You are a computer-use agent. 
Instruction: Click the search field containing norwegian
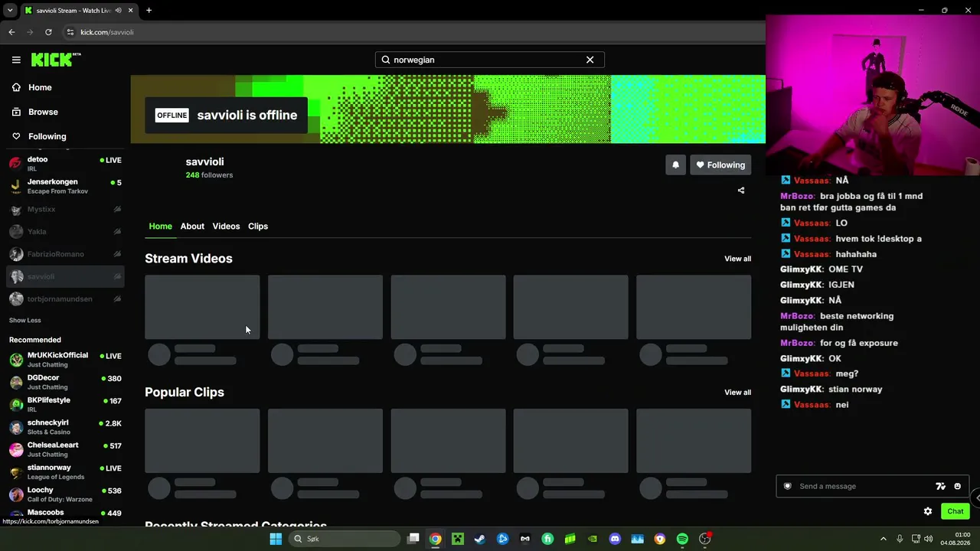(x=489, y=60)
